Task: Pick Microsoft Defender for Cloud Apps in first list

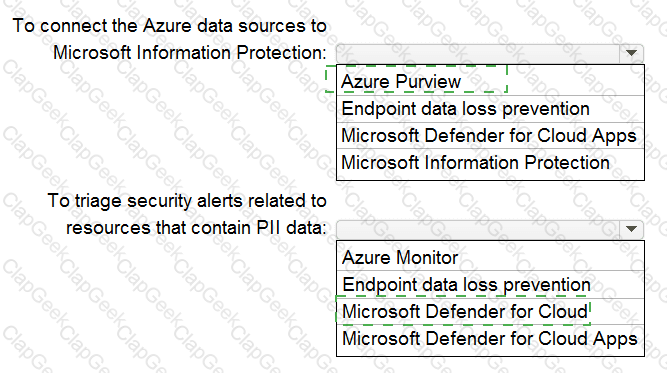Action: [490, 136]
